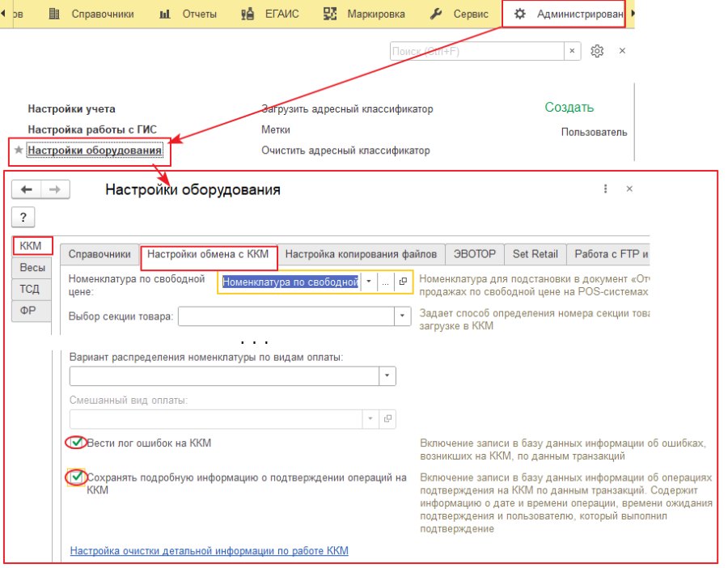The image size is (728, 568).
Task: Switch to Настройка копирования файлов tab
Action: pyautogui.click(x=361, y=254)
